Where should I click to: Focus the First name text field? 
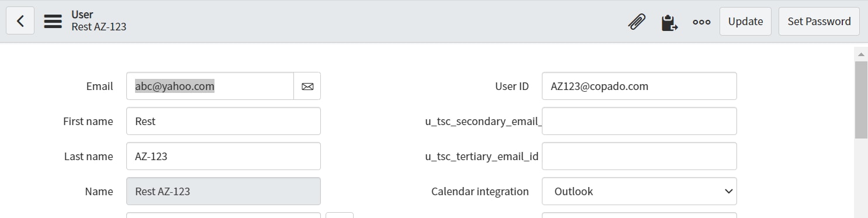coord(223,121)
